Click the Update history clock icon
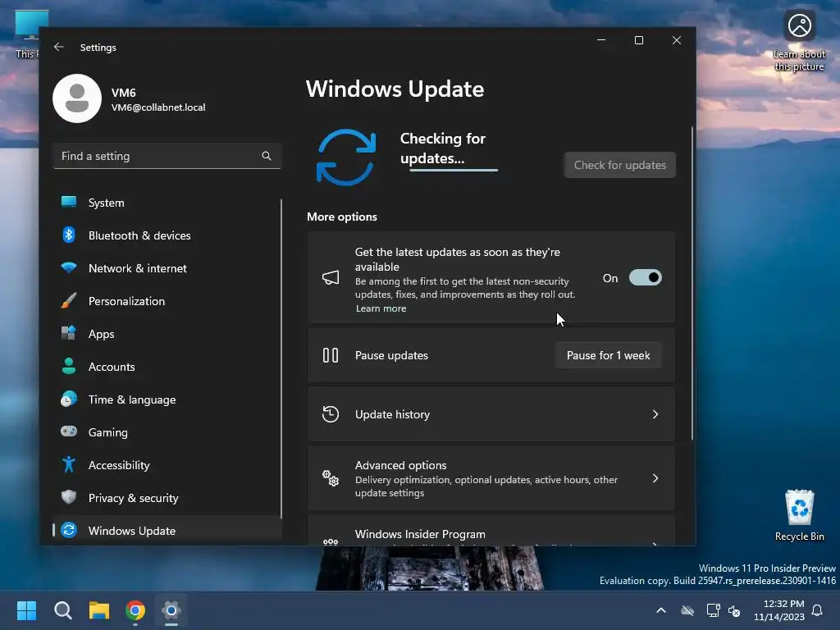The image size is (840, 630). [x=331, y=414]
